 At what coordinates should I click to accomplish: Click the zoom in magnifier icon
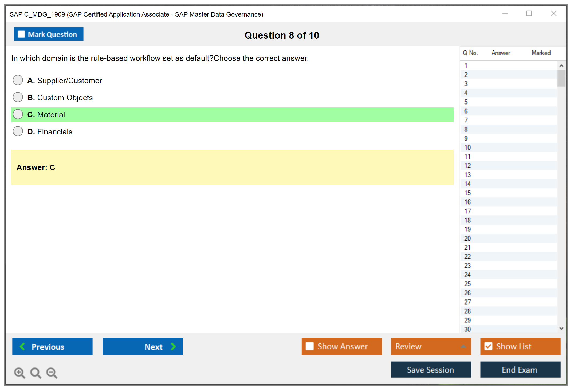(19, 373)
